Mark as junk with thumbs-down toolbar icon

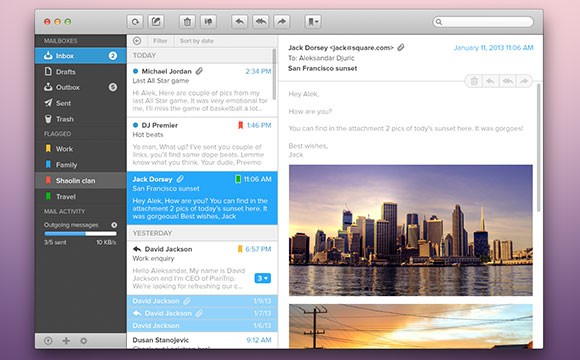208,22
